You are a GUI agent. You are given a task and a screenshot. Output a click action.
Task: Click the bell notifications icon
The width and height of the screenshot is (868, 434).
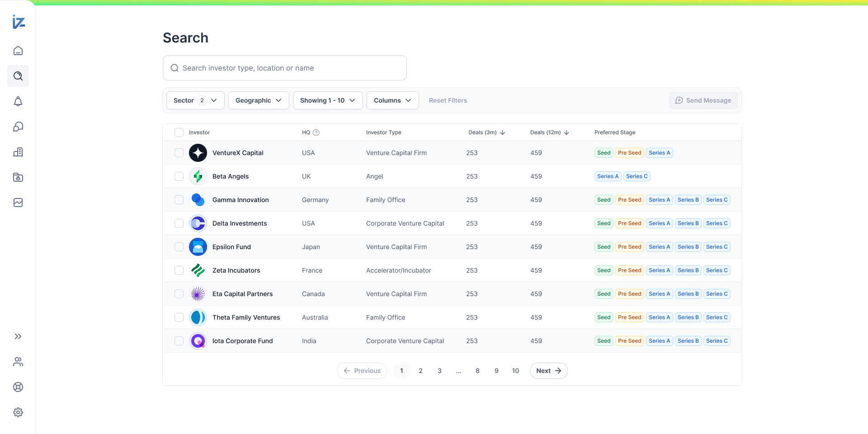pyautogui.click(x=18, y=101)
